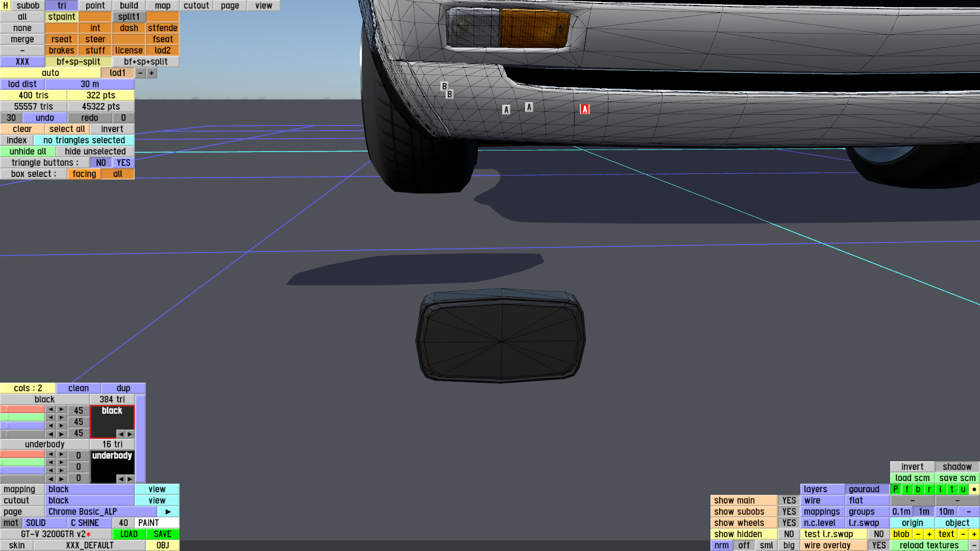Expand page list arrow beside Chrome Basic_ALP
The image size is (980, 551).
click(x=168, y=512)
